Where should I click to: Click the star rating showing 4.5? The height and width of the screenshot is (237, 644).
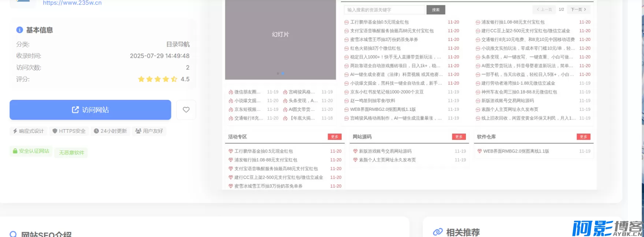pos(158,79)
